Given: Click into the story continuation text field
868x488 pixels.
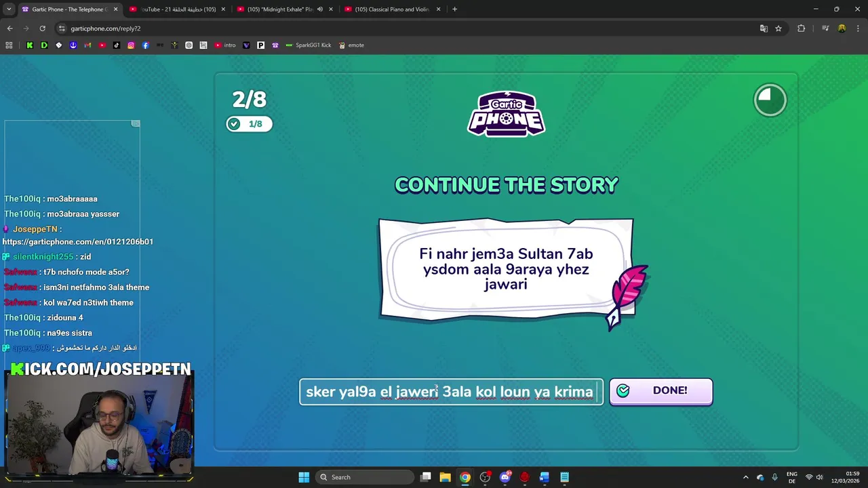Looking at the screenshot, I should pyautogui.click(x=451, y=392).
